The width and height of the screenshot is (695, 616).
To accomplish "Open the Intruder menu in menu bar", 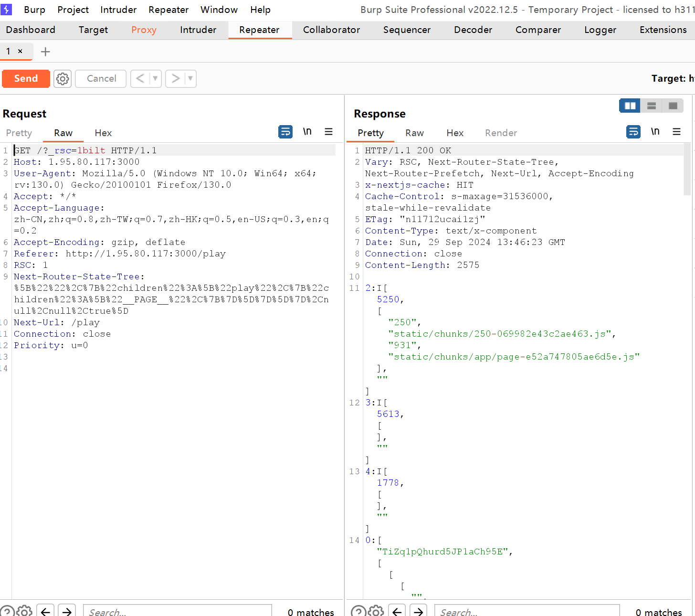I will point(118,10).
